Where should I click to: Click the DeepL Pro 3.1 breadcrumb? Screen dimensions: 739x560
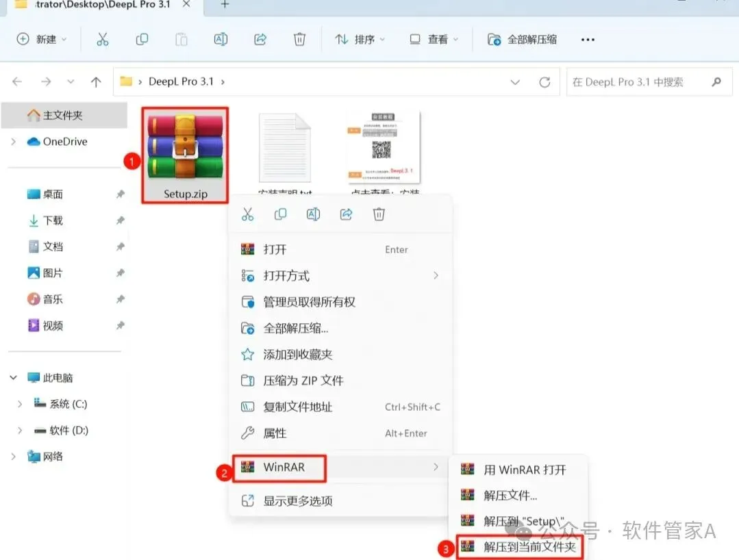coord(181,81)
